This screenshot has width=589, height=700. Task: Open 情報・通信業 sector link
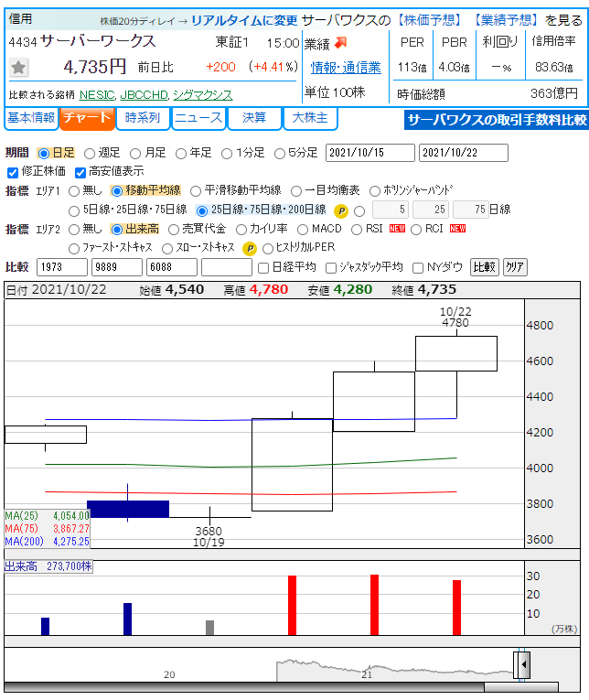pos(346,68)
